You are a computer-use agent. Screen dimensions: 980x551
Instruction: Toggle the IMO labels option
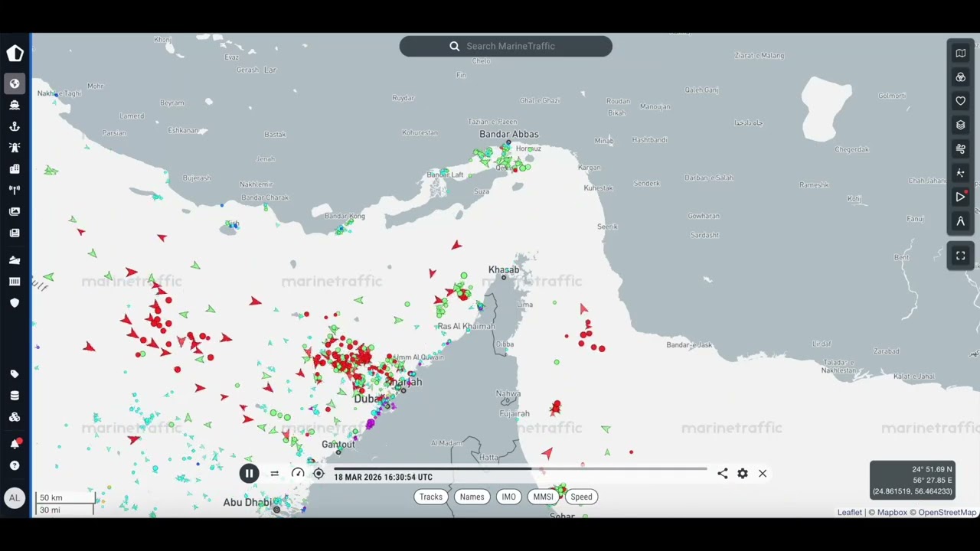coord(508,497)
